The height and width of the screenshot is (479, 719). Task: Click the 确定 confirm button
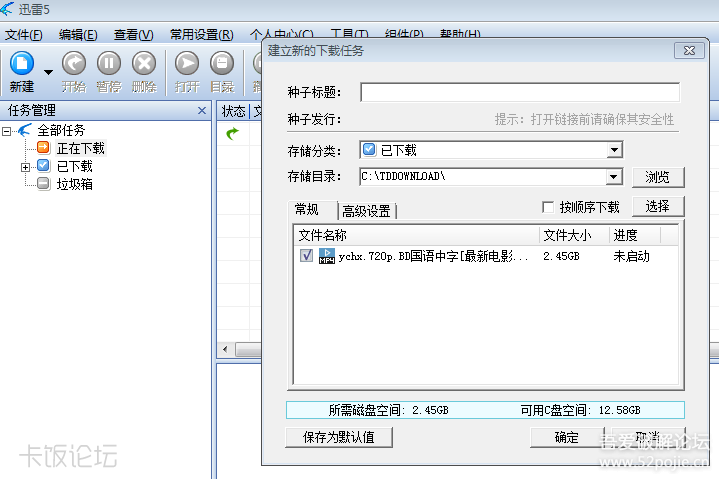click(x=566, y=437)
